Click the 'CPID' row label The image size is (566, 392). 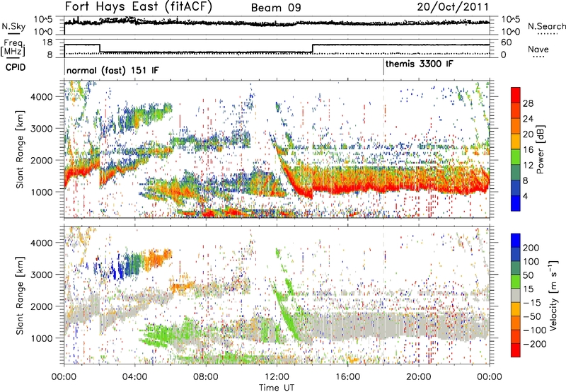(x=16, y=67)
